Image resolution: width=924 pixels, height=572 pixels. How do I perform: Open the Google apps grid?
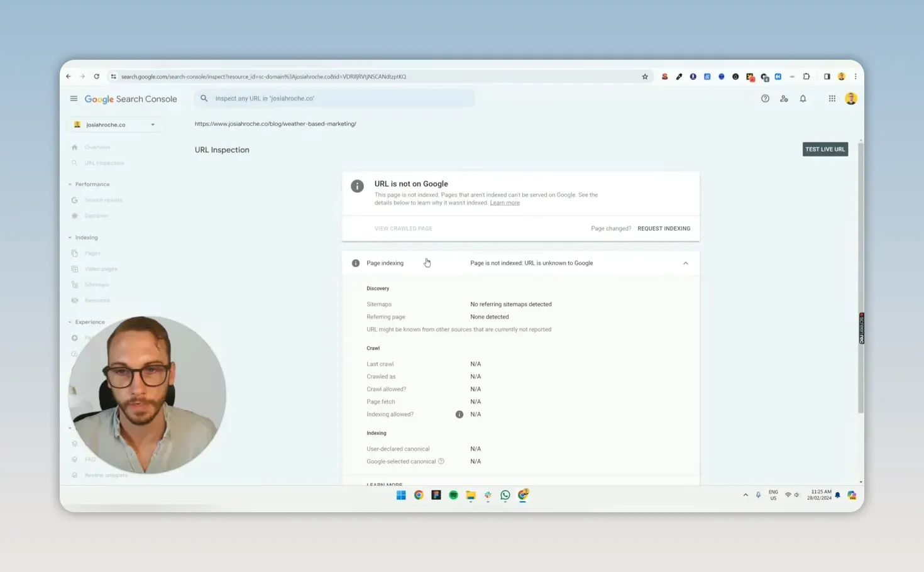pos(832,99)
